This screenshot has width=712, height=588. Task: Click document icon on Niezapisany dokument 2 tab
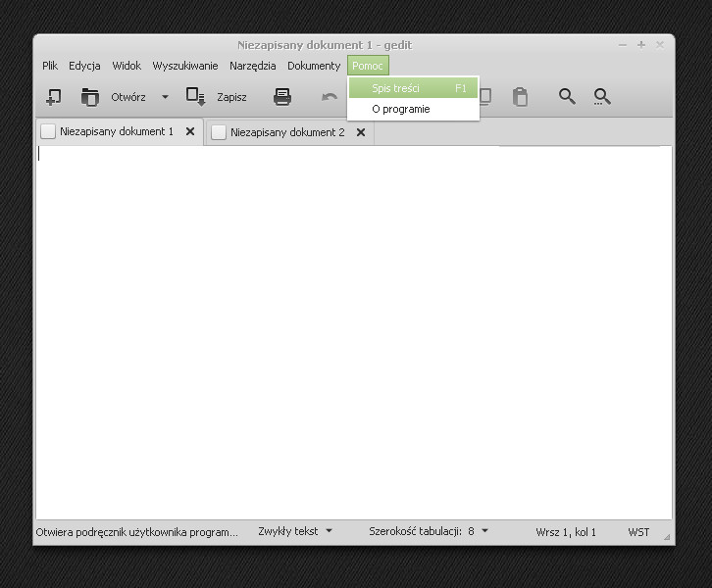[219, 132]
